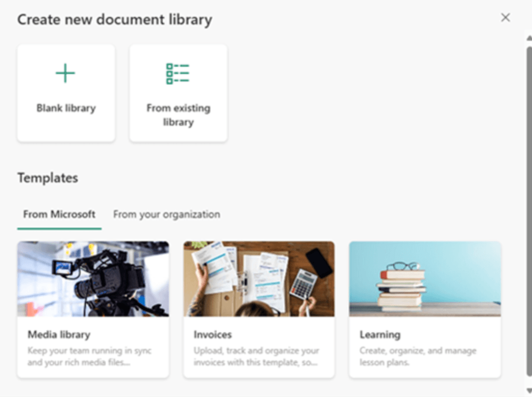The image size is (532, 397).
Task: Click the scroll up arrow
Action: [x=529, y=38]
